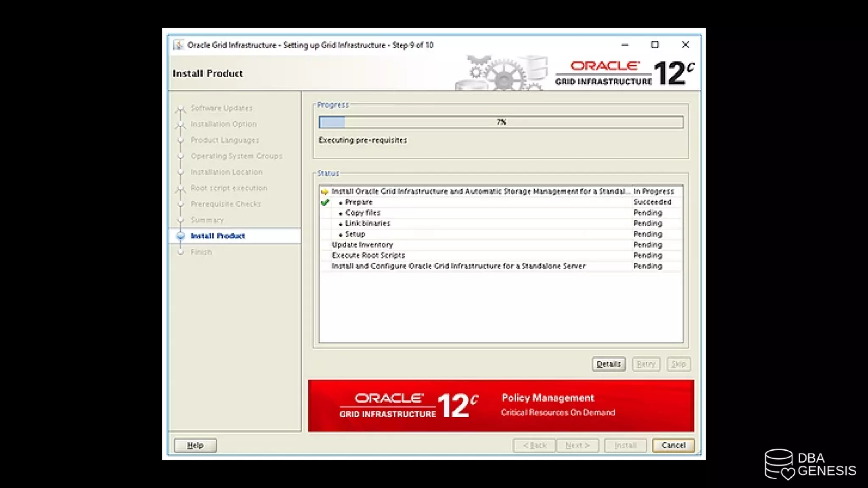
Task: Select the Copy files status row
Action: [466, 213]
